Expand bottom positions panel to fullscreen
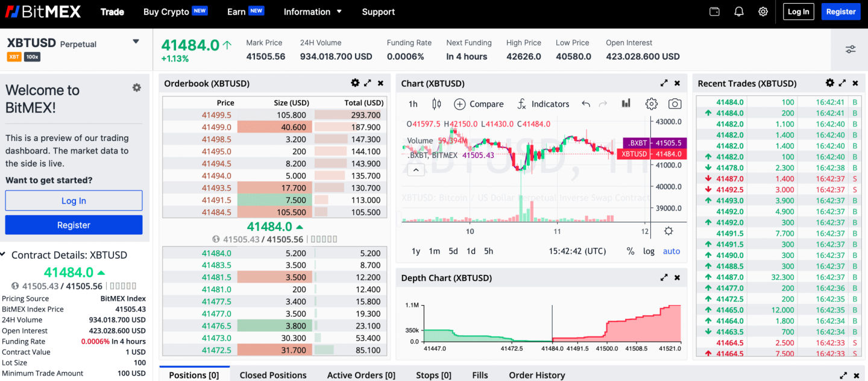 click(843, 375)
